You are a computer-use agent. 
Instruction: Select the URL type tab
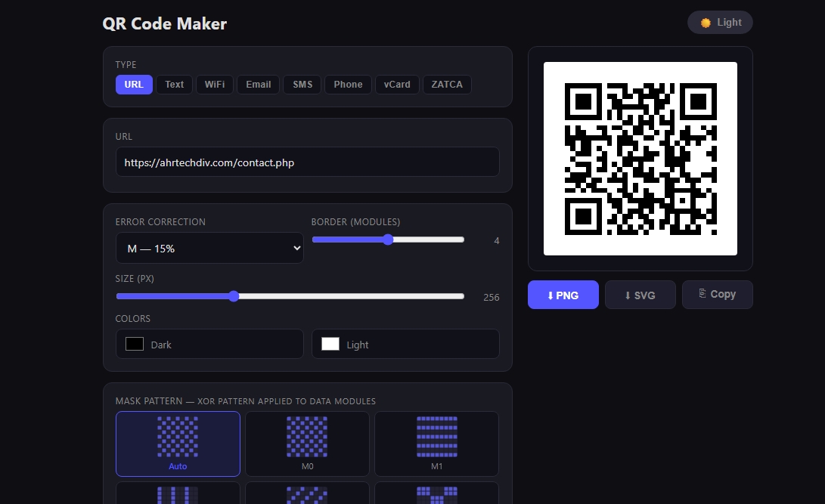[134, 85]
